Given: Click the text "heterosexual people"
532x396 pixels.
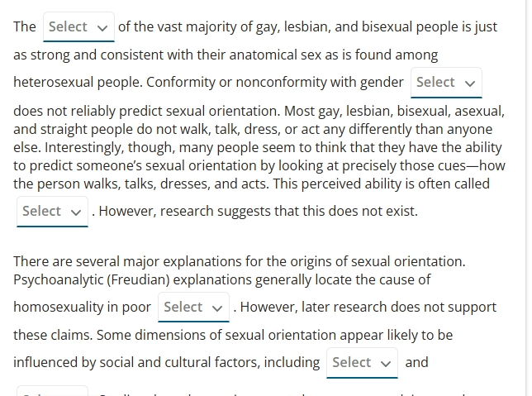Looking at the screenshot, I should pyautogui.click(x=77, y=82).
